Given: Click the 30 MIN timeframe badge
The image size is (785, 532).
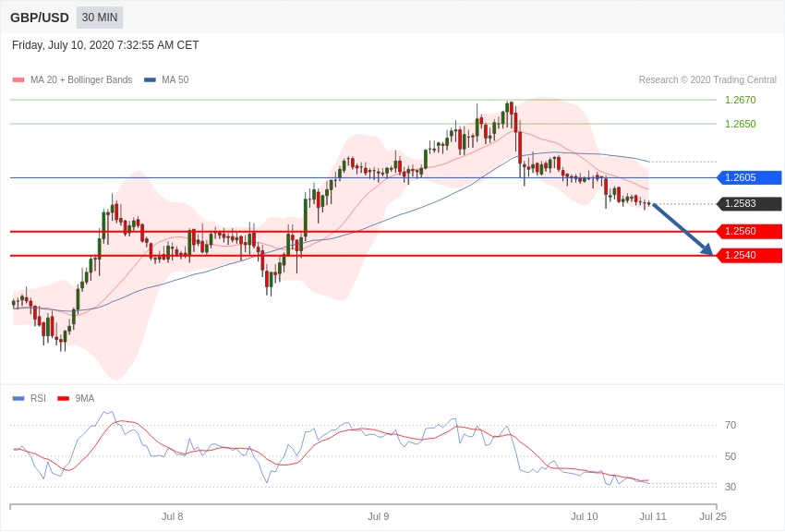Looking at the screenshot, I should [x=99, y=18].
